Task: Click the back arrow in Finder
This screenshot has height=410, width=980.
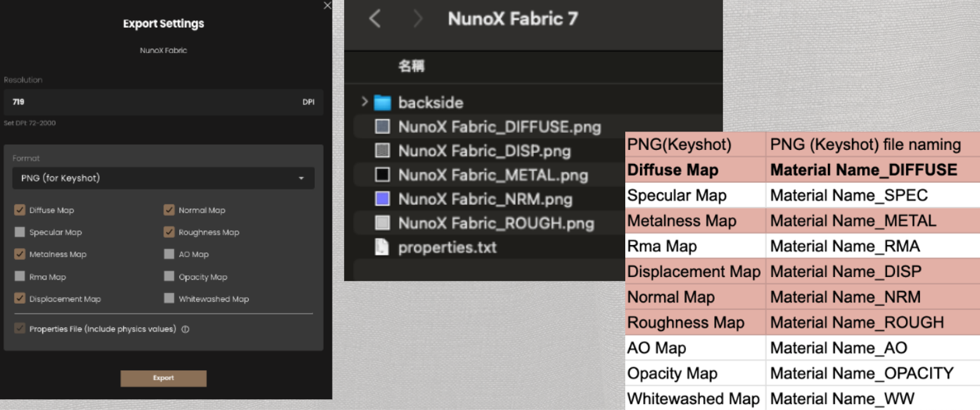Action: click(x=374, y=19)
